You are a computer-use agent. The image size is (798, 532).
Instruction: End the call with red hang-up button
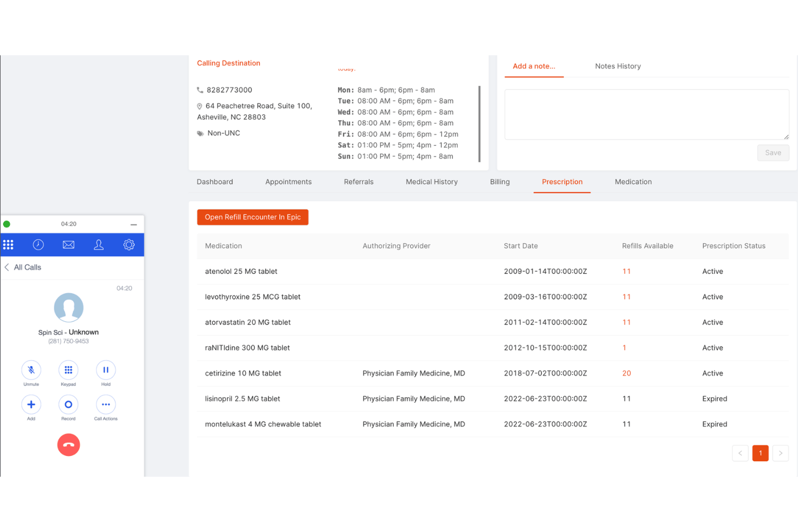coord(68,445)
